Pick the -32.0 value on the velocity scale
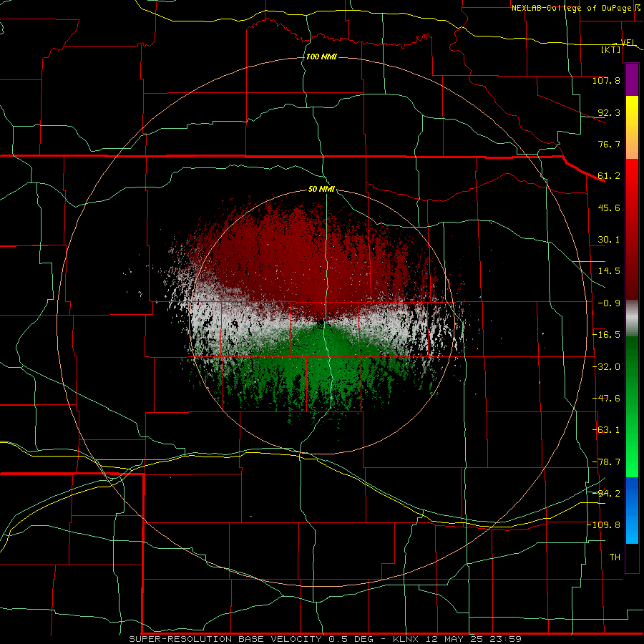Viewport: 644px width, 644px height. [x=606, y=367]
